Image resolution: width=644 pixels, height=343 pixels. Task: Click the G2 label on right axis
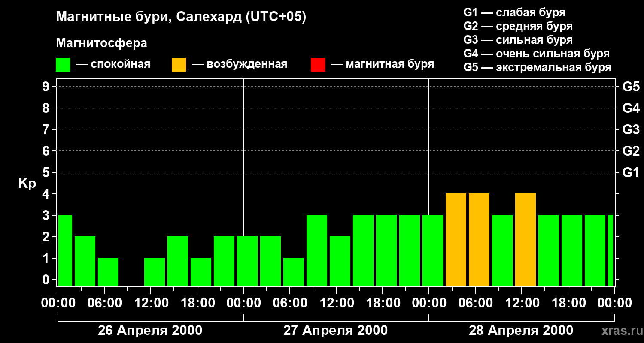coord(631,151)
